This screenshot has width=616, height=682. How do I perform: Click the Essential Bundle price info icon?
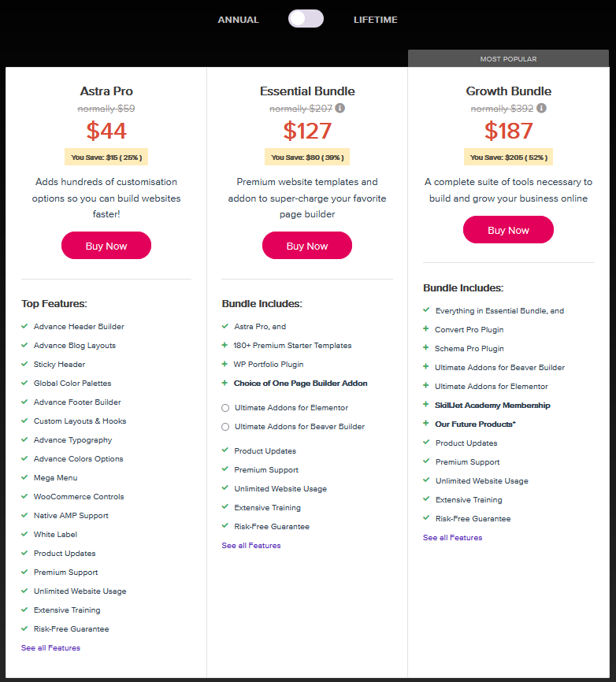(x=340, y=109)
